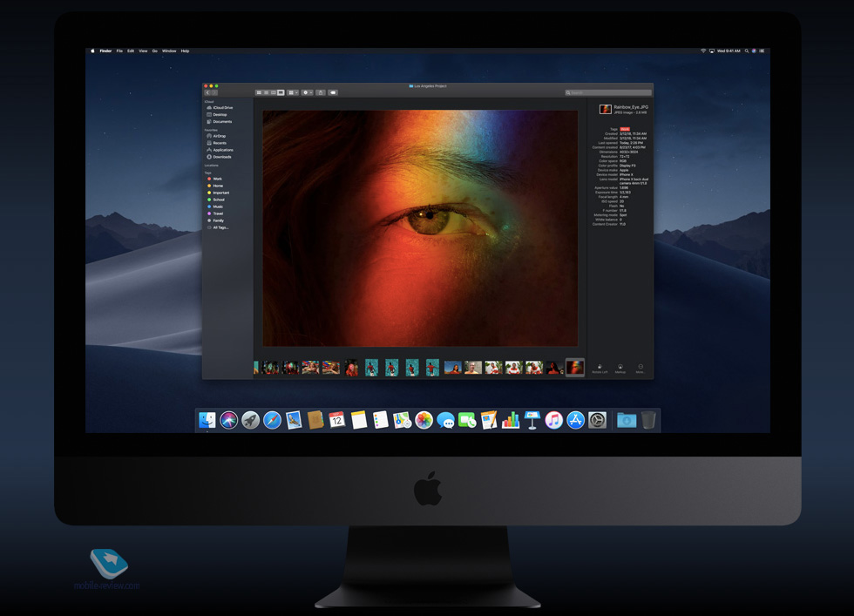Click the More actions icon
The width and height of the screenshot is (854, 616).
[640, 368]
